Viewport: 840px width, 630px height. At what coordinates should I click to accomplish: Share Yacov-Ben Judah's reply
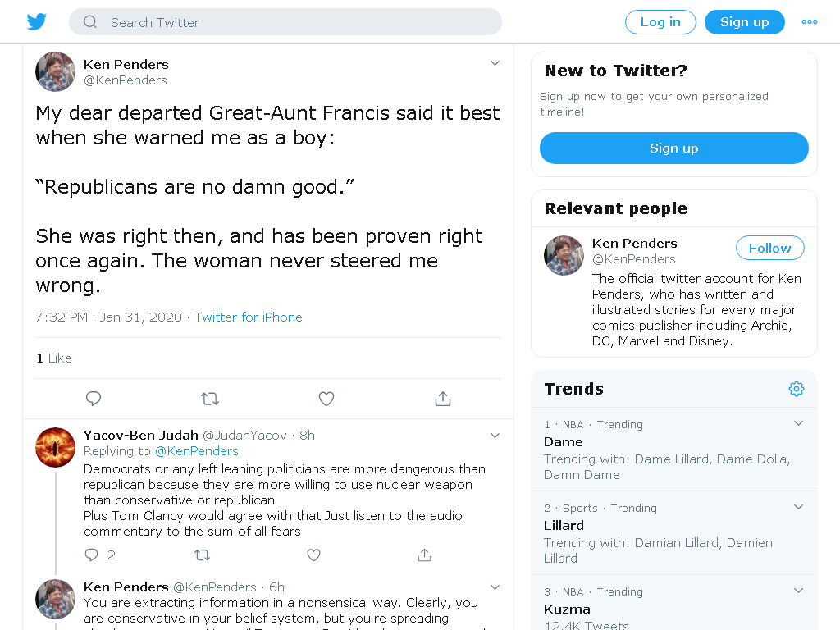click(424, 555)
